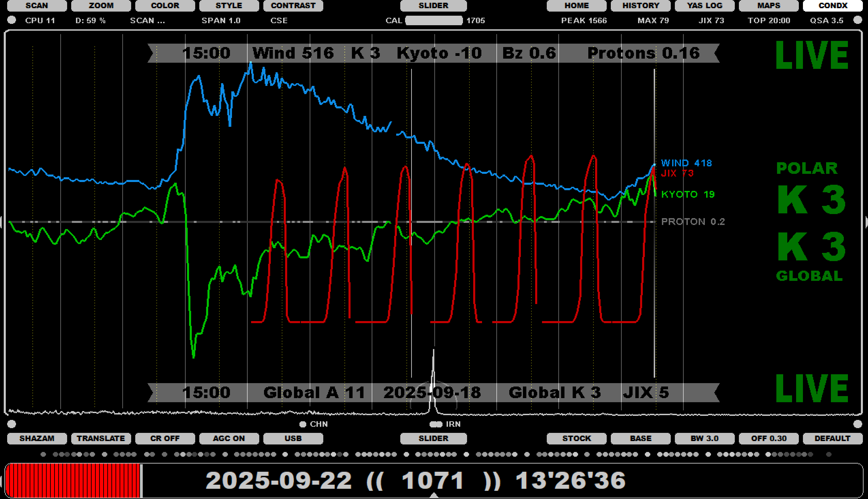Viewport: 868px width, 499px height.
Task: Click the round dot at bottom-right of the graph
Action: [857, 424]
